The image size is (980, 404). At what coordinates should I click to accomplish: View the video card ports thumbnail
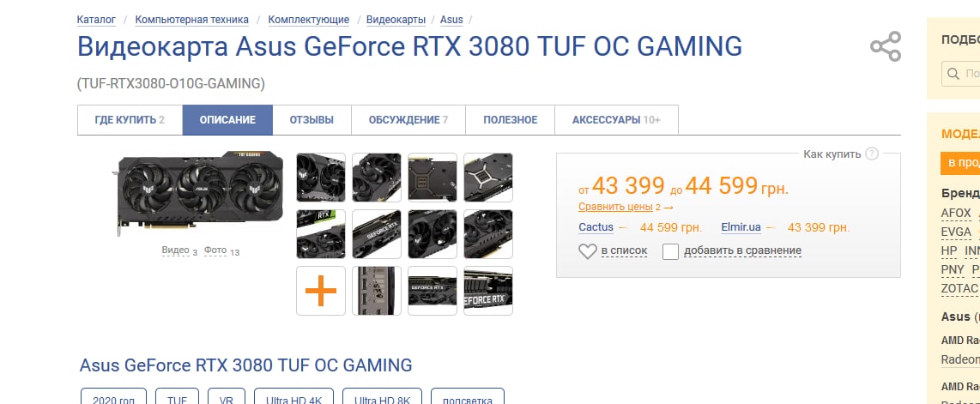pyautogui.click(x=376, y=291)
